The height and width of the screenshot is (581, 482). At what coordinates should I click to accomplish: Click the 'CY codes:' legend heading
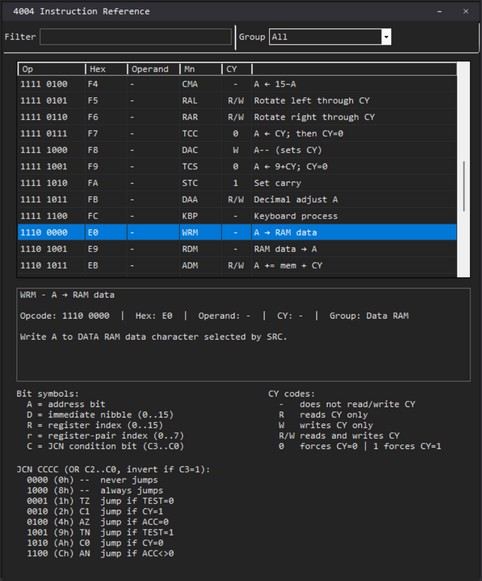click(x=291, y=394)
